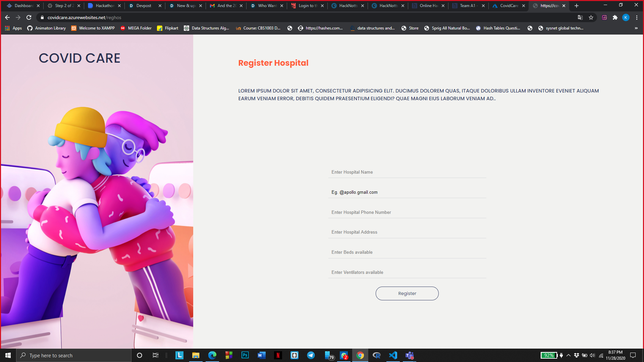
Task: Open Chrome three-dot menu
Action: pos(637,17)
